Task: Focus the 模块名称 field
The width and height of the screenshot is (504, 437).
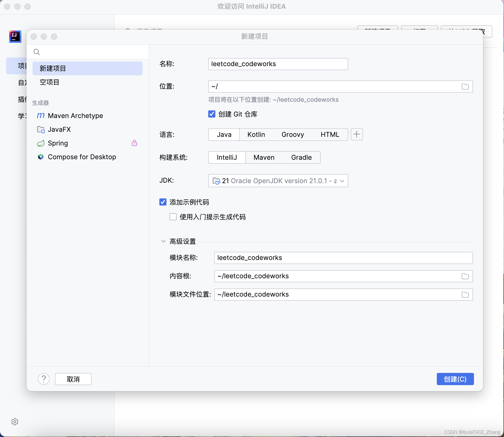Action: tap(343, 258)
